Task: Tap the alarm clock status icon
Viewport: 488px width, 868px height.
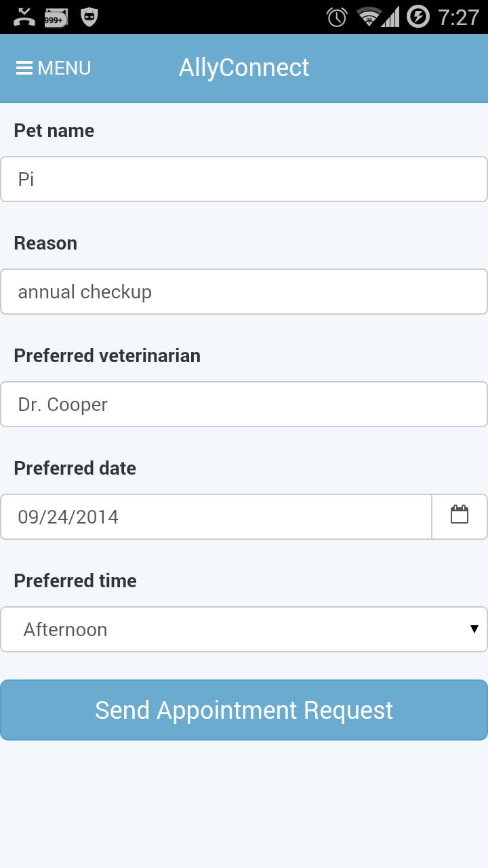Action: pos(337,17)
